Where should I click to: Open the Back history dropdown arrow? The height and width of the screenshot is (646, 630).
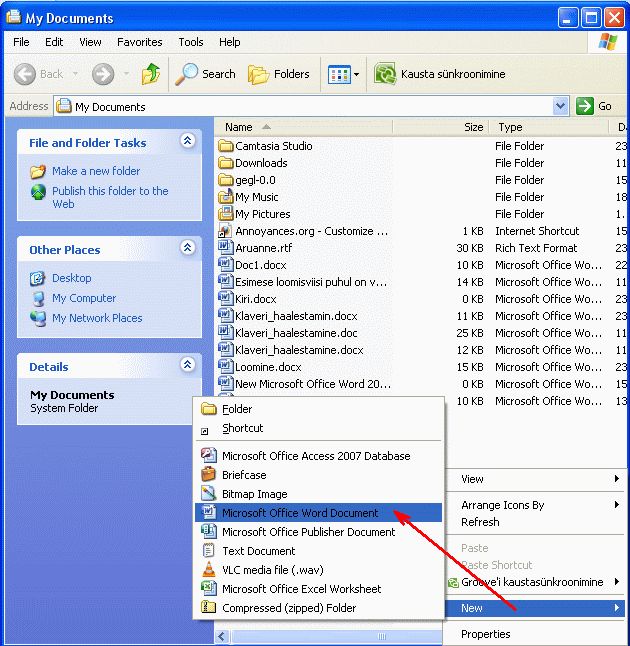point(75,74)
